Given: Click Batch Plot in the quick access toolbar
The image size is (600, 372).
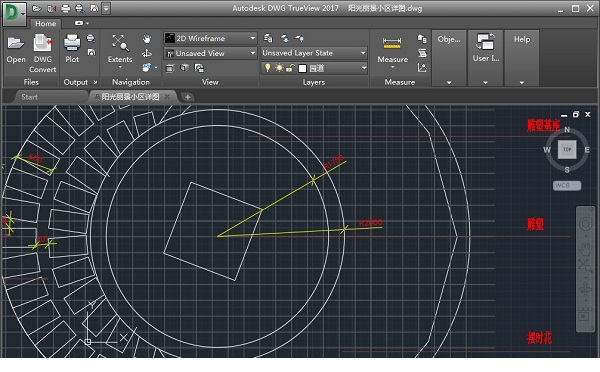Looking at the screenshot, I should coord(79,8).
